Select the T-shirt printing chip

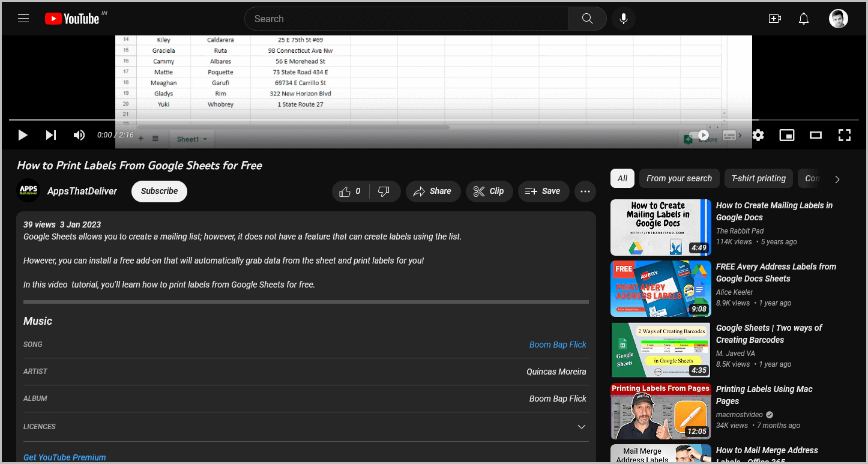coord(758,178)
